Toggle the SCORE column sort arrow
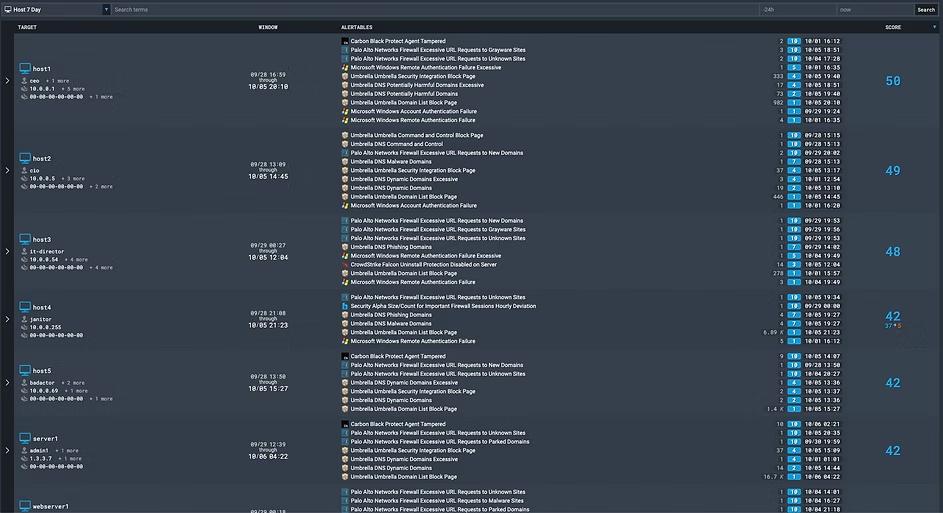 point(934,27)
